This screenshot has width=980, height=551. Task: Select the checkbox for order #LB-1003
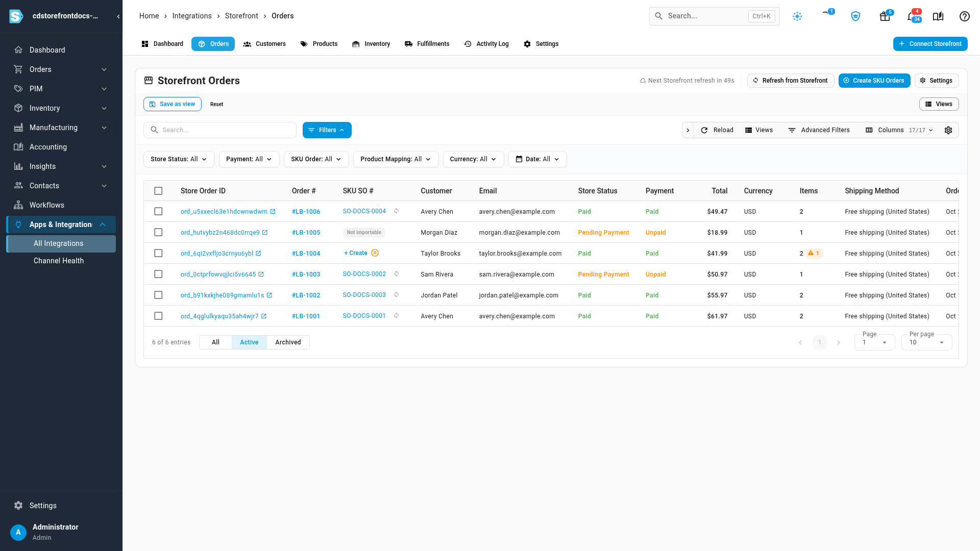(158, 274)
